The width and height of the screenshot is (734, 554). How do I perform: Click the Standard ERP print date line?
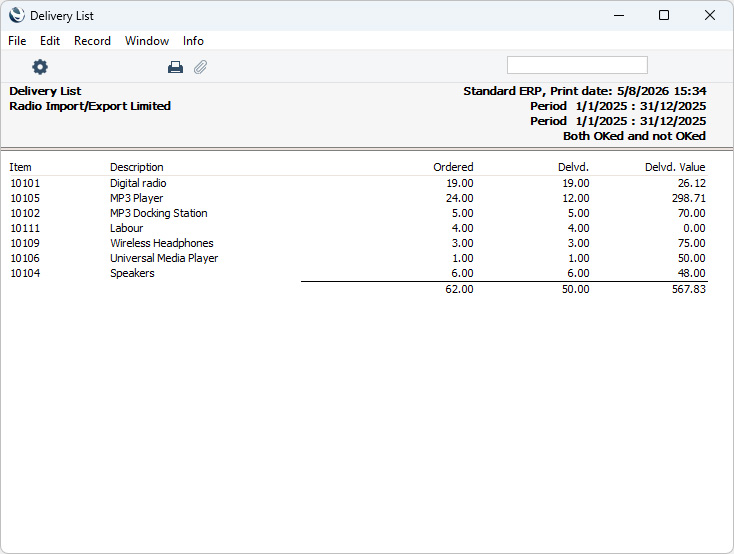point(585,91)
